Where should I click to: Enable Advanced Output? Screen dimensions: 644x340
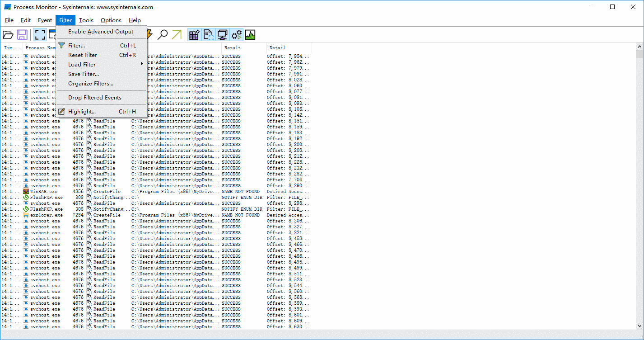point(100,32)
